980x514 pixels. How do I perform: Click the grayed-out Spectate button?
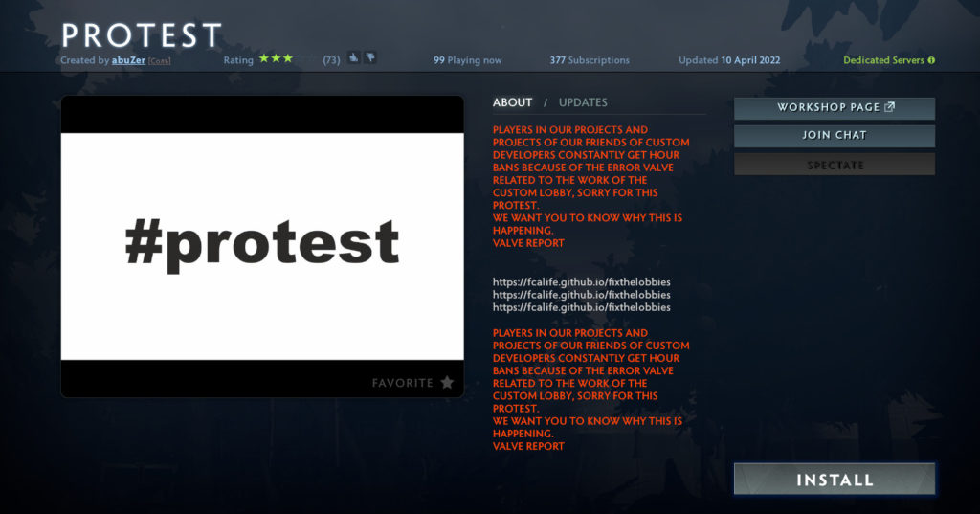click(834, 165)
